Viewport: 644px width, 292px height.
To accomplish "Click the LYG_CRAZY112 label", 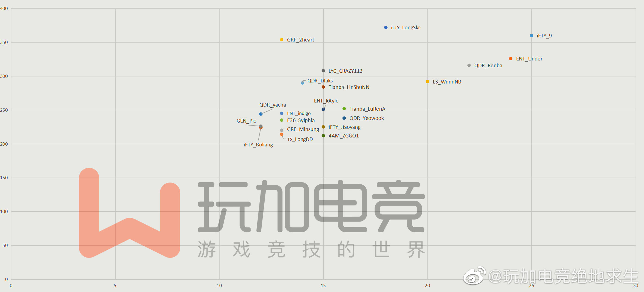I will coord(345,71).
